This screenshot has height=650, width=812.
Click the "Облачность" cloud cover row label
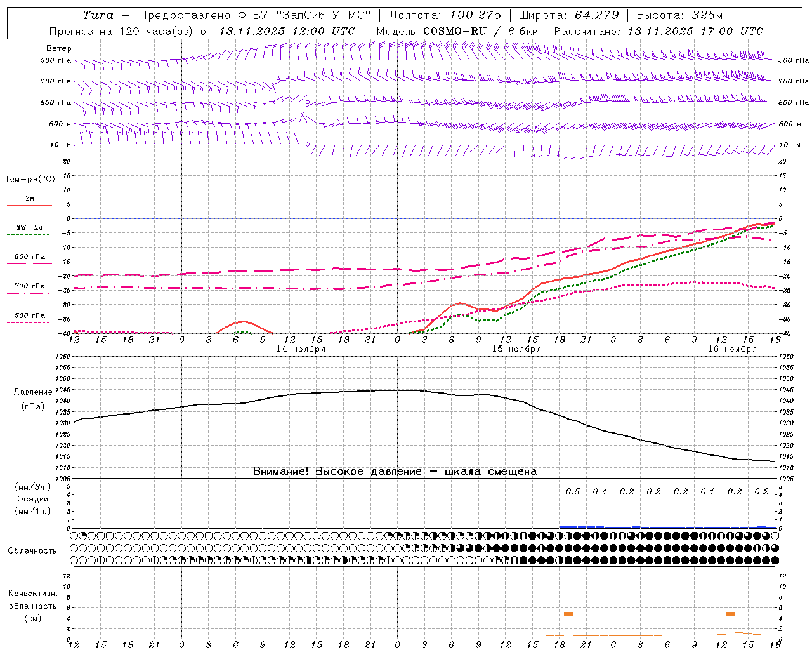tap(32, 550)
